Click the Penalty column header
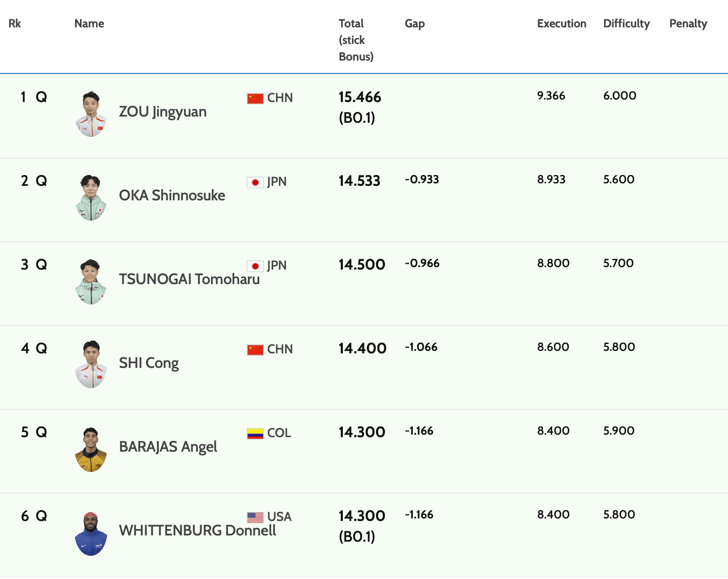This screenshot has width=728, height=579. coord(688,24)
